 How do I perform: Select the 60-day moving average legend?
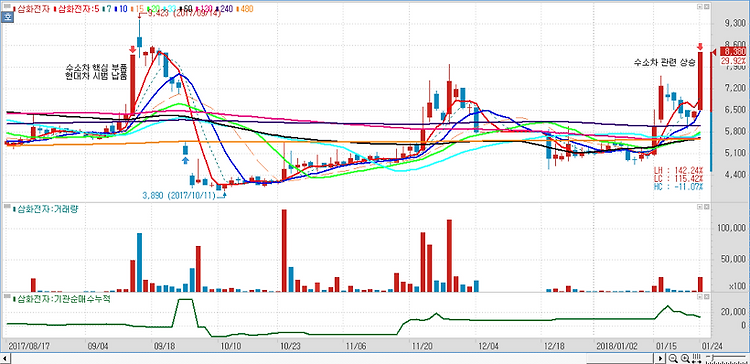(186, 9)
